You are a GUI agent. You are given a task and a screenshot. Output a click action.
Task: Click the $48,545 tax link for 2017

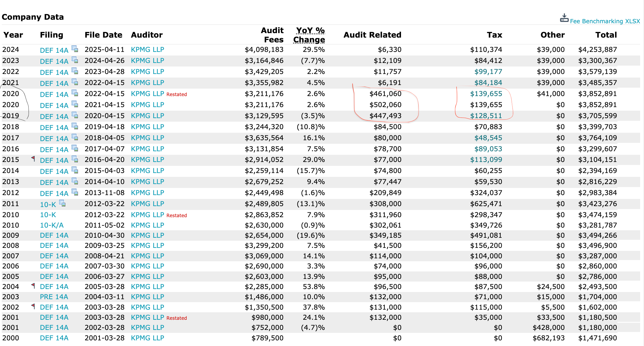488,138
